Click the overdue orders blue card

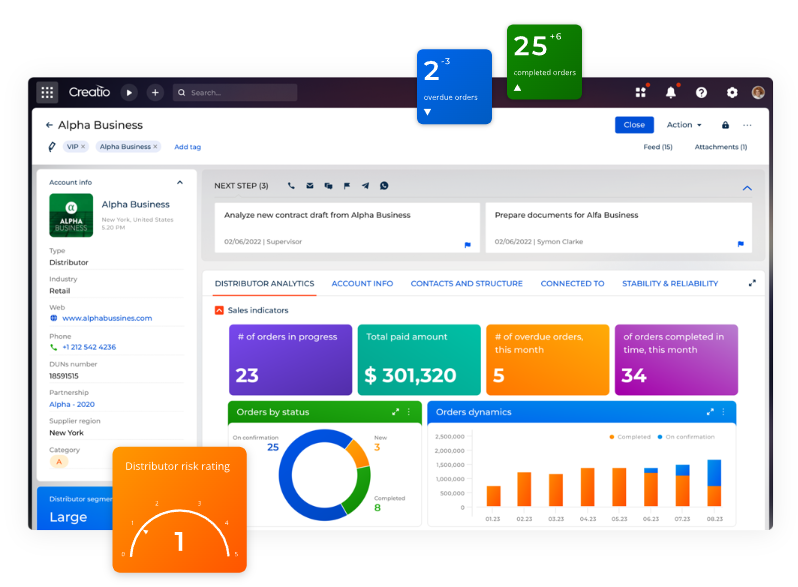tap(454, 87)
